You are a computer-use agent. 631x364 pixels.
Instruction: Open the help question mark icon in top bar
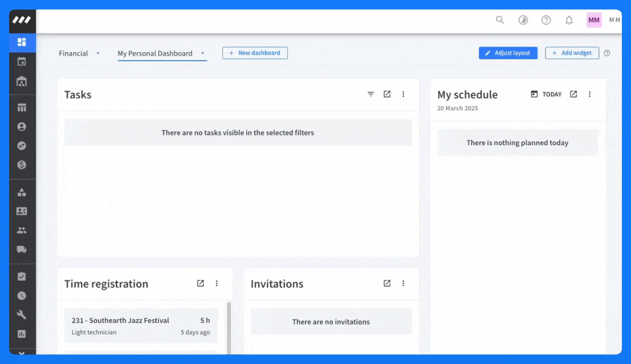[546, 20]
